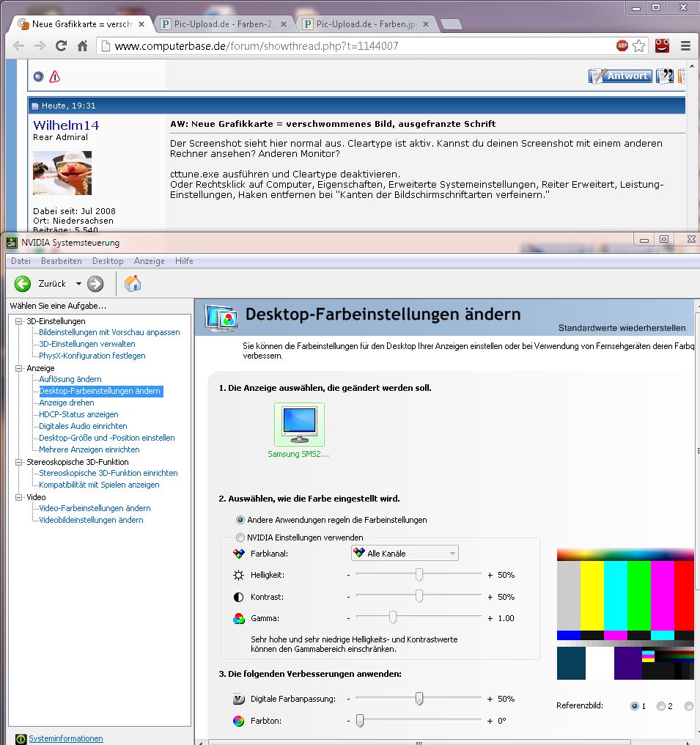Open 3D-Einstellungen verwalten

point(87,344)
